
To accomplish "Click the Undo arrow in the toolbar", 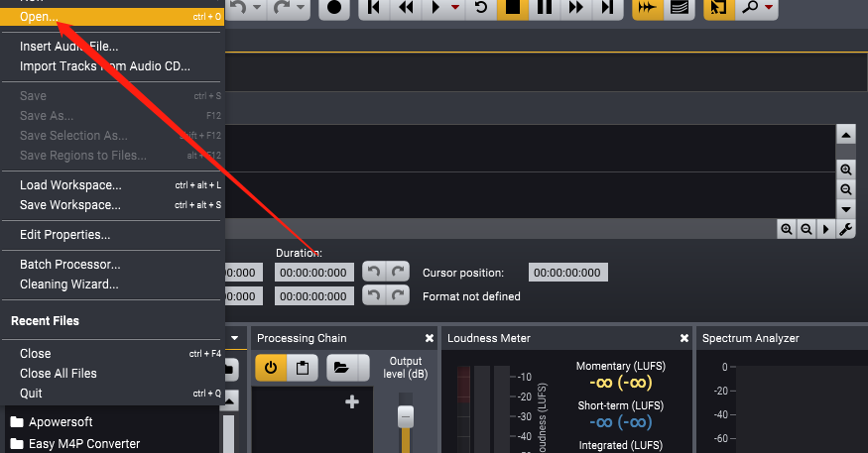I will [x=239, y=8].
